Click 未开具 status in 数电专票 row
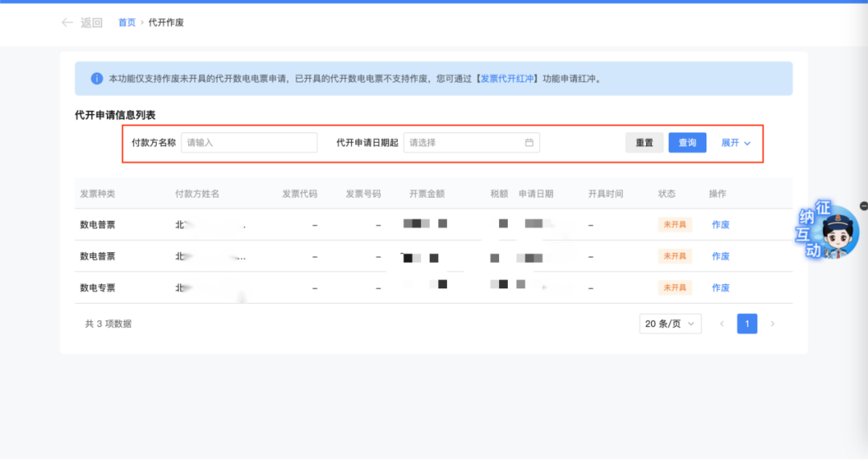This screenshot has width=868, height=461. click(675, 288)
